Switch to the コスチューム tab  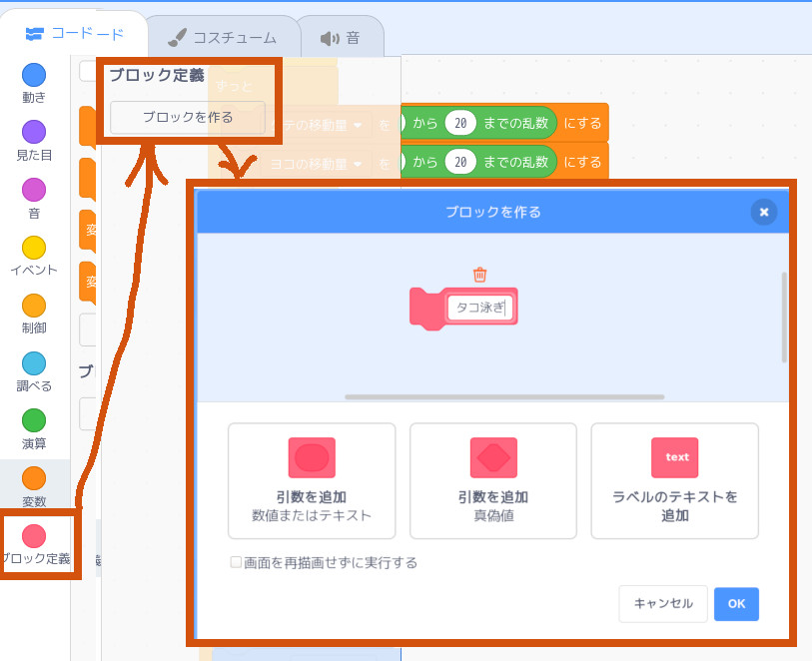click(223, 37)
